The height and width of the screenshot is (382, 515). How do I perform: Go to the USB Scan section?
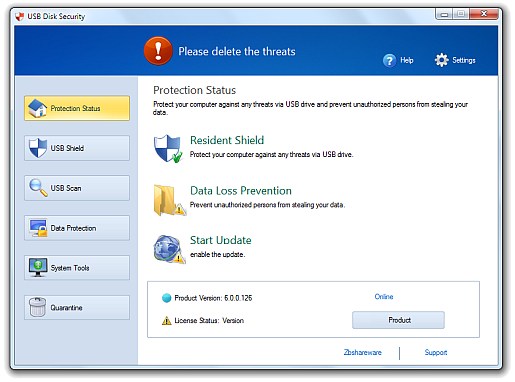click(x=77, y=188)
